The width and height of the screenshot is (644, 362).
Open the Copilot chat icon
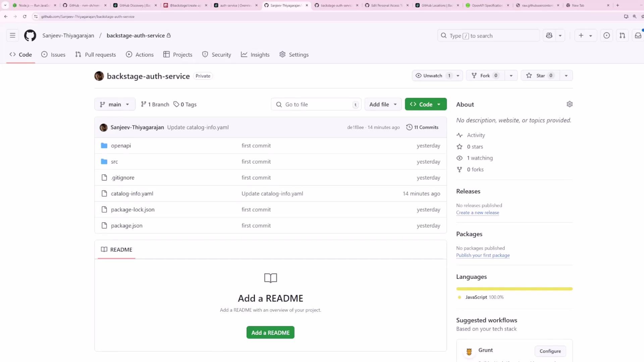(549, 36)
